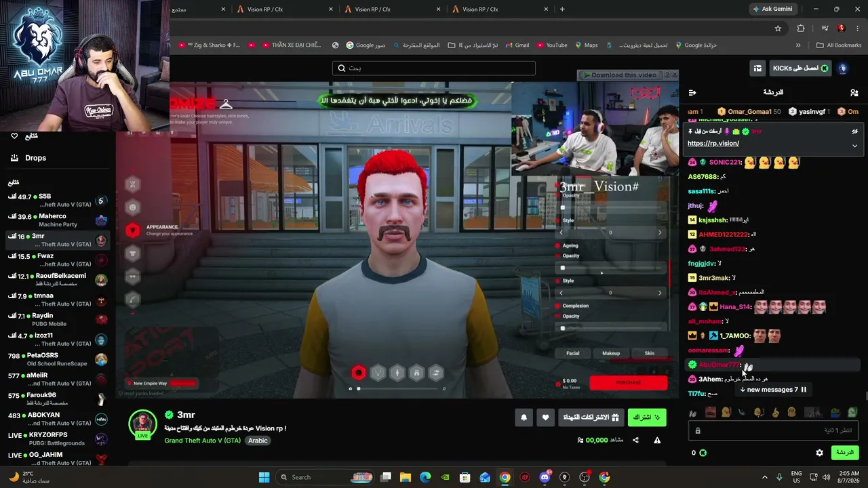Click the green chat send button
Image resolution: width=868 pixels, height=488 pixels.
click(x=844, y=453)
